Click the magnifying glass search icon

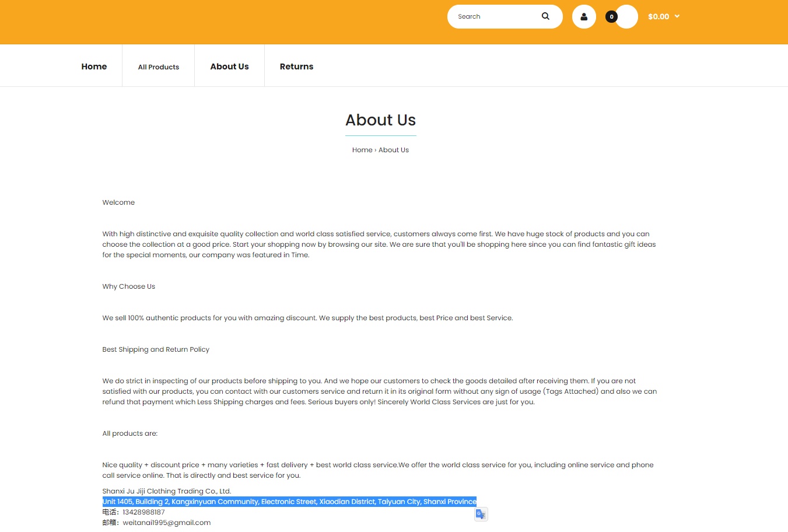pos(545,16)
